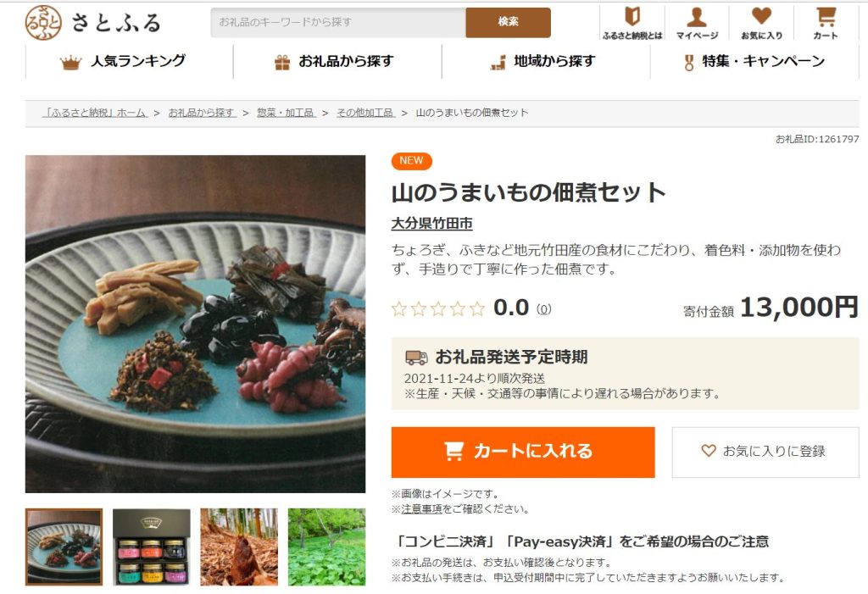868x594 pixels.
Task: Open 地域から探す menu
Action: 542,62
